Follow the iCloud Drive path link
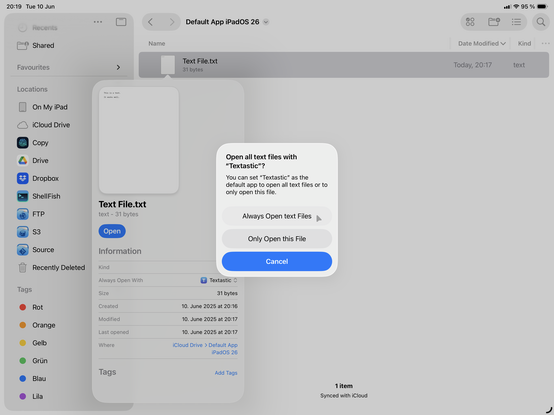 [x=205, y=349]
